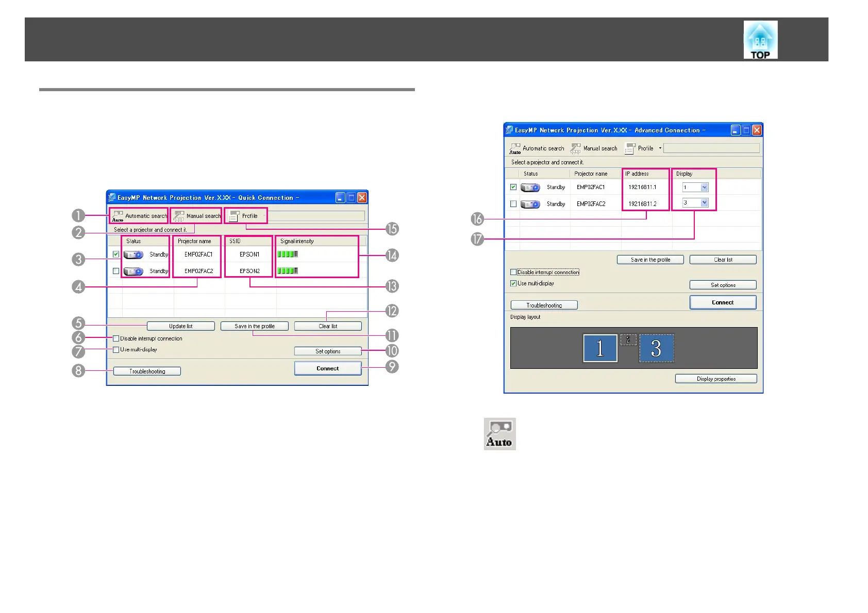The width and height of the screenshot is (868, 613).
Task: Click EMP02FAC2 name in Advanced Connection
Action: coord(591,204)
